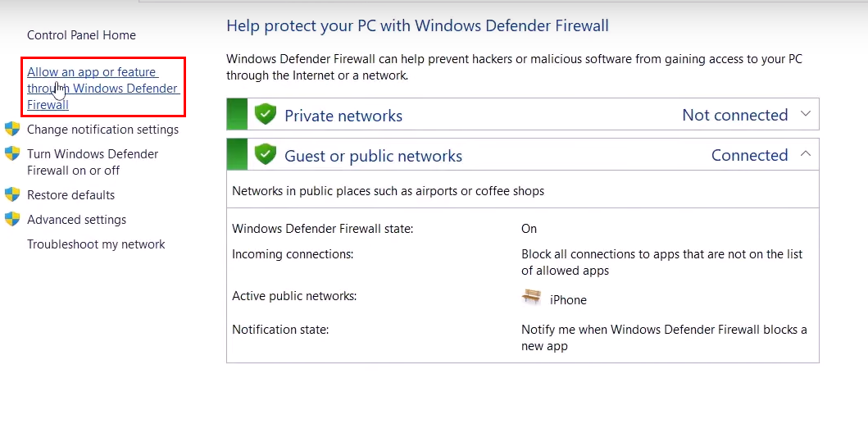Screen dimensions: 868x433
Task: Launch the Troubleshoot my network link
Action: (96, 244)
